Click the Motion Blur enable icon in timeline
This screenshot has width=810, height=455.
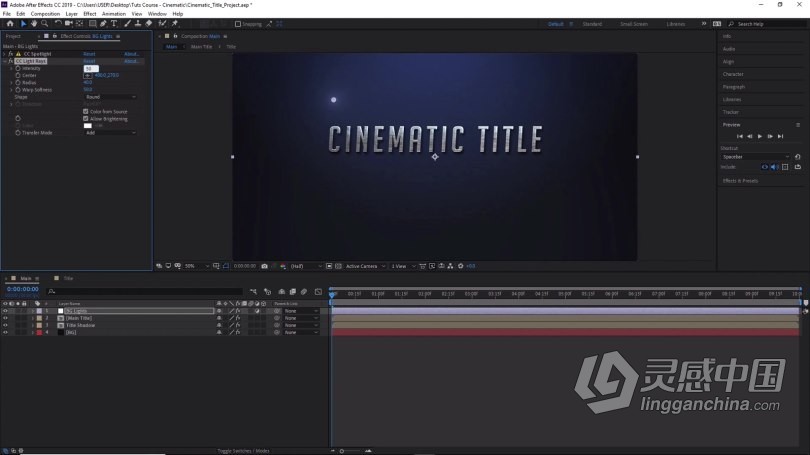tap(304, 292)
